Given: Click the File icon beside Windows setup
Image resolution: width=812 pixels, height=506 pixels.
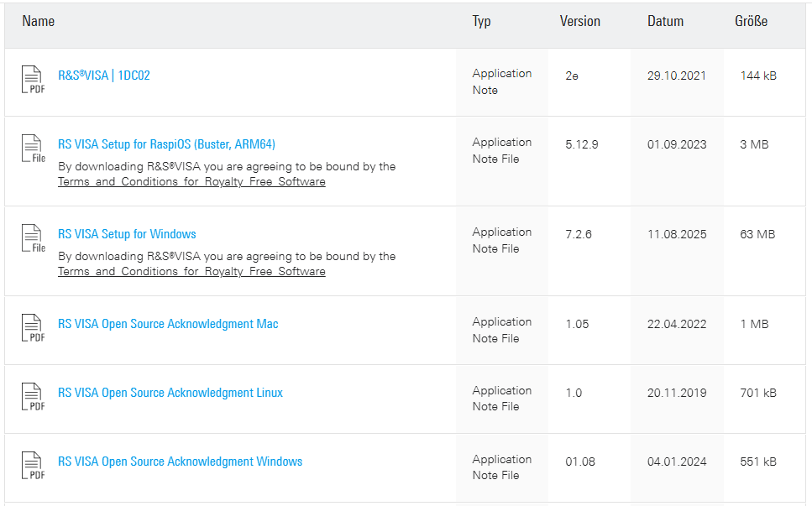Looking at the screenshot, I should (33, 238).
